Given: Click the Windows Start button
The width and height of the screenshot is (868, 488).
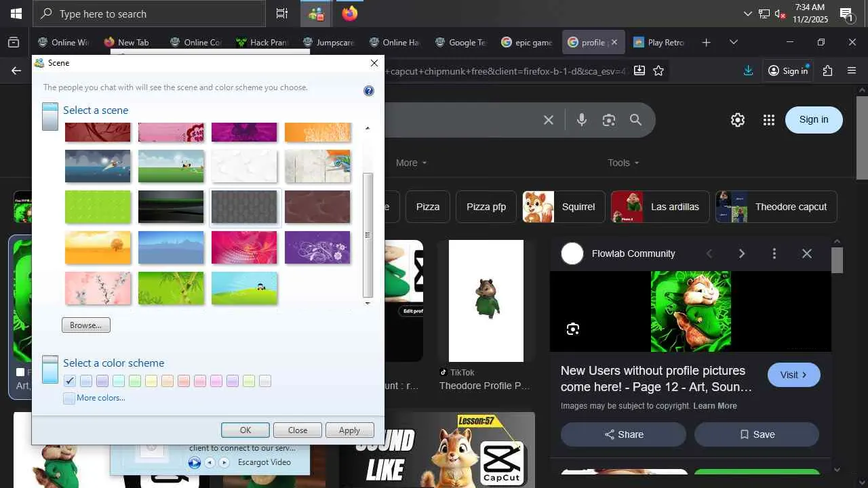Looking at the screenshot, I should [x=16, y=14].
